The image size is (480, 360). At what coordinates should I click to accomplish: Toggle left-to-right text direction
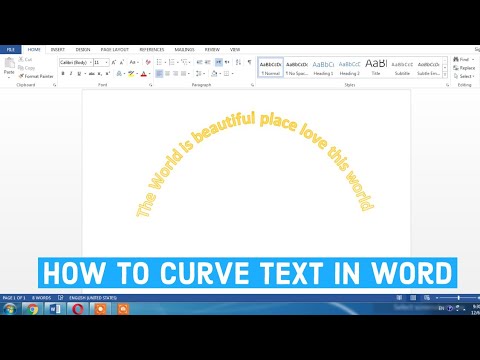[x=219, y=62]
